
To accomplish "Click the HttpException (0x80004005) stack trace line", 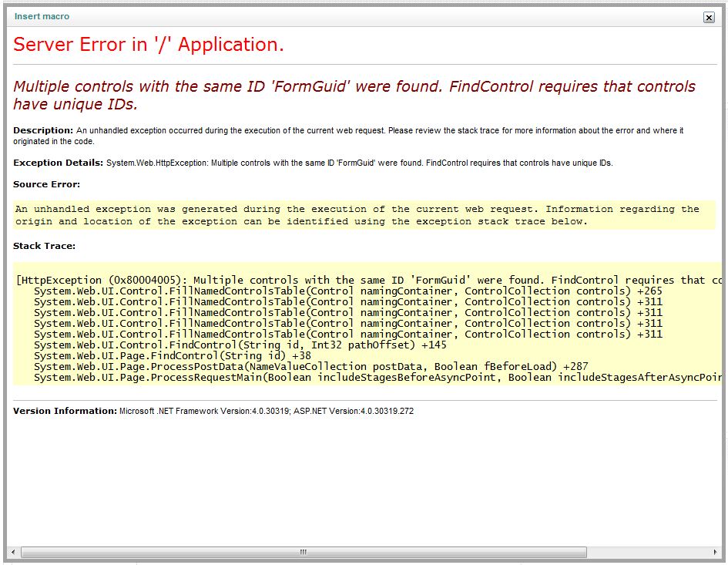I will [368, 280].
